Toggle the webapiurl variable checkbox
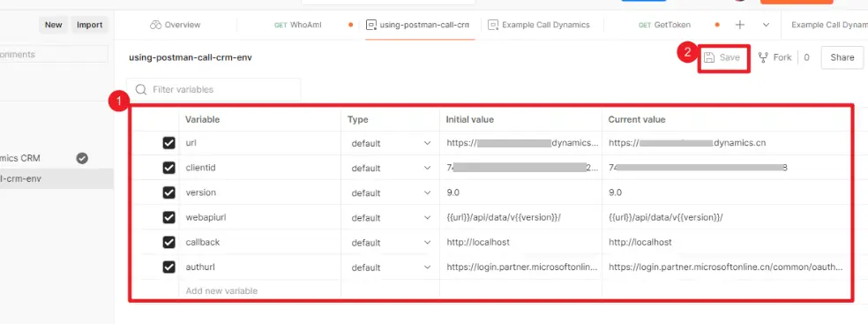Screen dimensions: 868x324 pyautogui.click(x=168, y=218)
